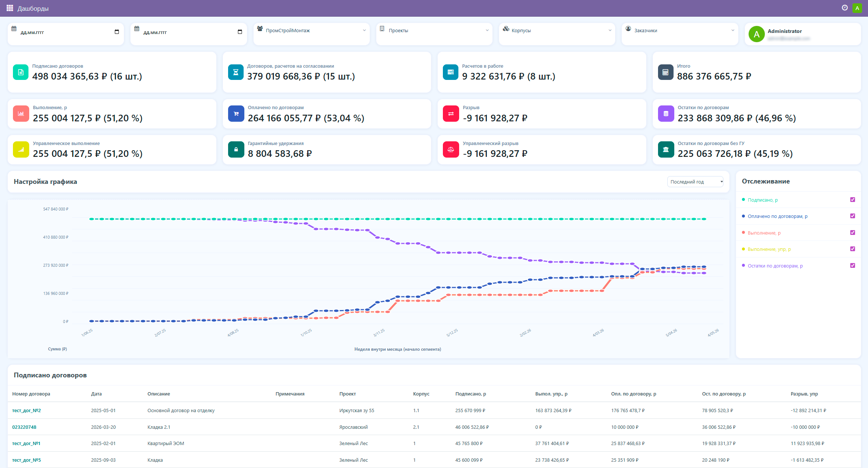Open the apps grid menu icon

(x=10, y=8)
